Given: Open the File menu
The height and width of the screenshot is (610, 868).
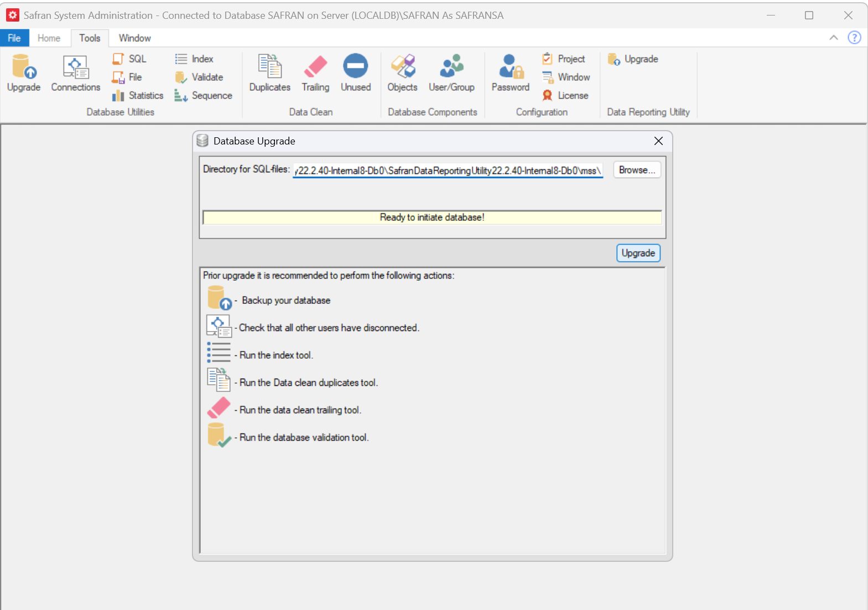Looking at the screenshot, I should 14,38.
